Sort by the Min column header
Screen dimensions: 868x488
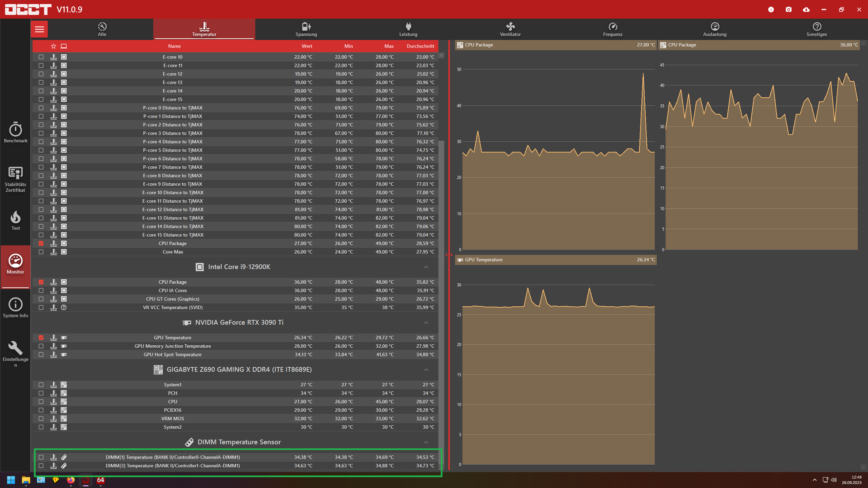(x=349, y=46)
